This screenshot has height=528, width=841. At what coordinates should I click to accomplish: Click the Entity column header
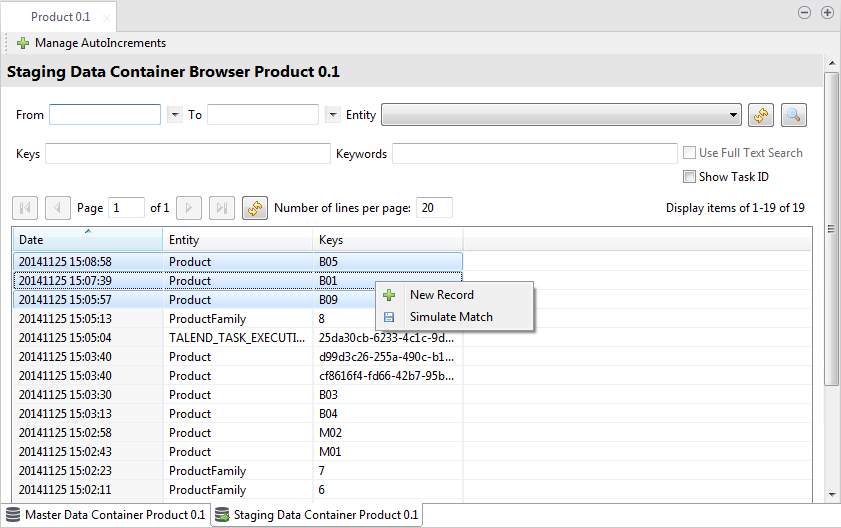coord(237,240)
